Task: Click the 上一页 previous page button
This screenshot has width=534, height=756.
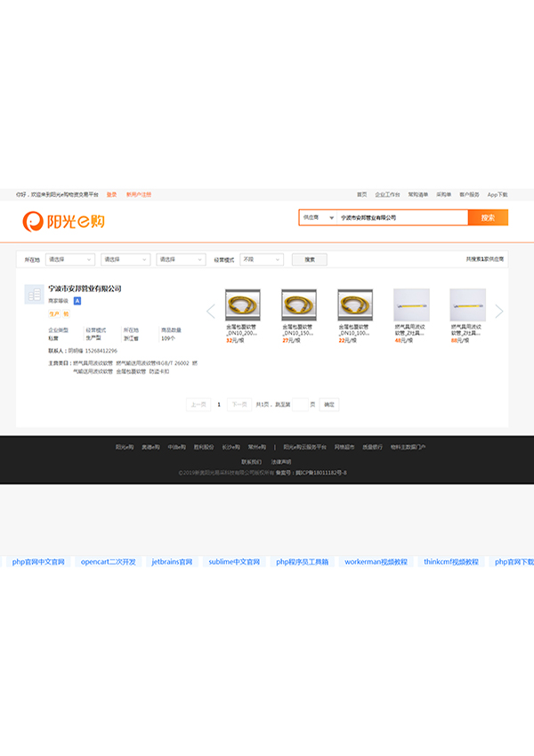Action: point(198,404)
